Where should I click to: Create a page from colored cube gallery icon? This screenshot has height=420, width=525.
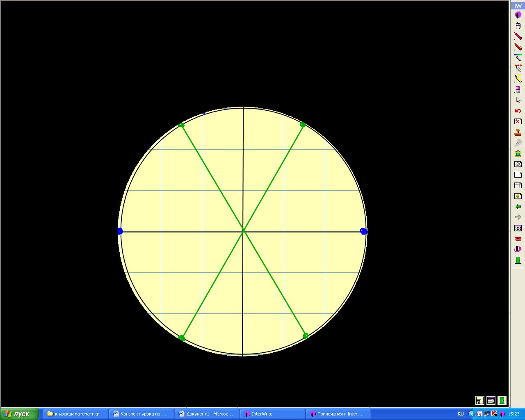click(518, 196)
